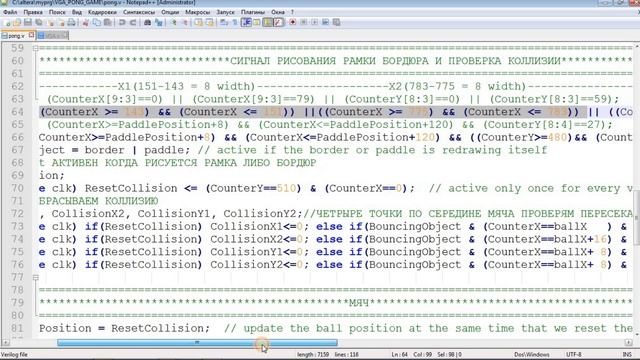Image resolution: width=640 pixels, height=360 pixels.
Task: Click the 'Verilog file' status bar entry
Action: pyautogui.click(x=15, y=355)
